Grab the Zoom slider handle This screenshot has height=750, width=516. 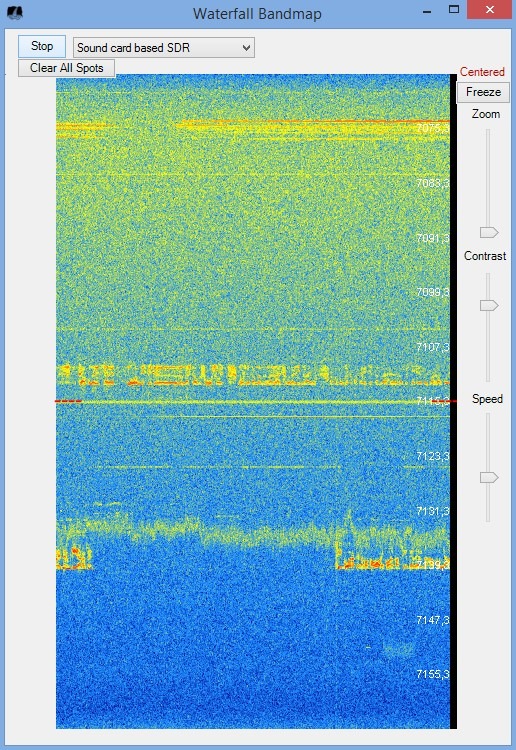click(489, 232)
